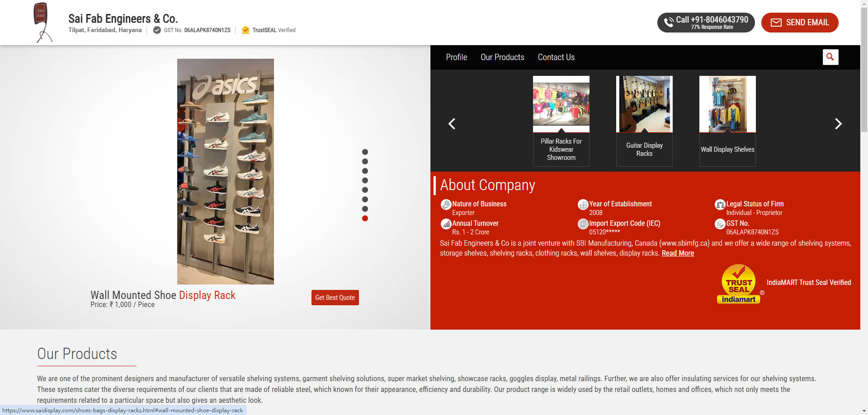Click the Year of Establishment icon

(x=583, y=205)
